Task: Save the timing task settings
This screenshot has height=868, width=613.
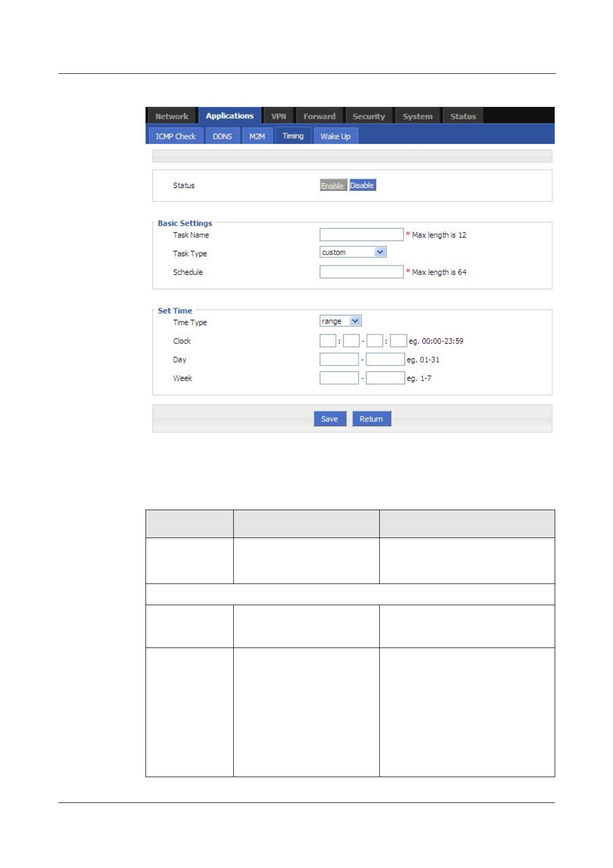Action: tap(330, 419)
